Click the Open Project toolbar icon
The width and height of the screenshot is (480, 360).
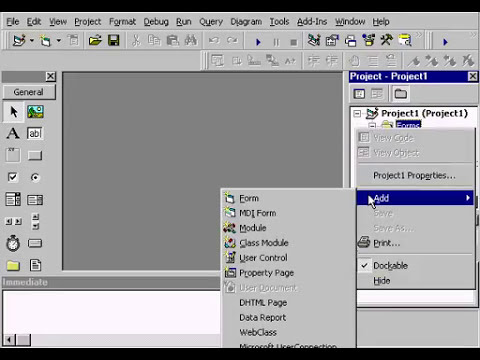[95, 41]
